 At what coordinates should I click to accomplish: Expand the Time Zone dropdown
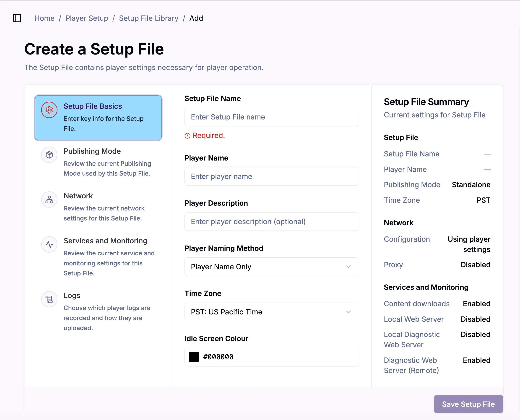pyautogui.click(x=271, y=312)
